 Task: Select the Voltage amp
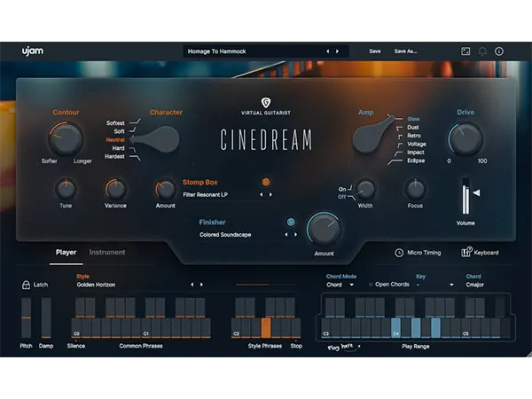click(417, 145)
